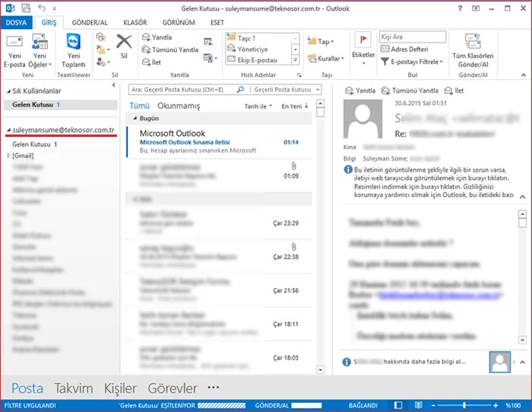
Task: Click the Yeni E-posta icon
Action: [15, 43]
